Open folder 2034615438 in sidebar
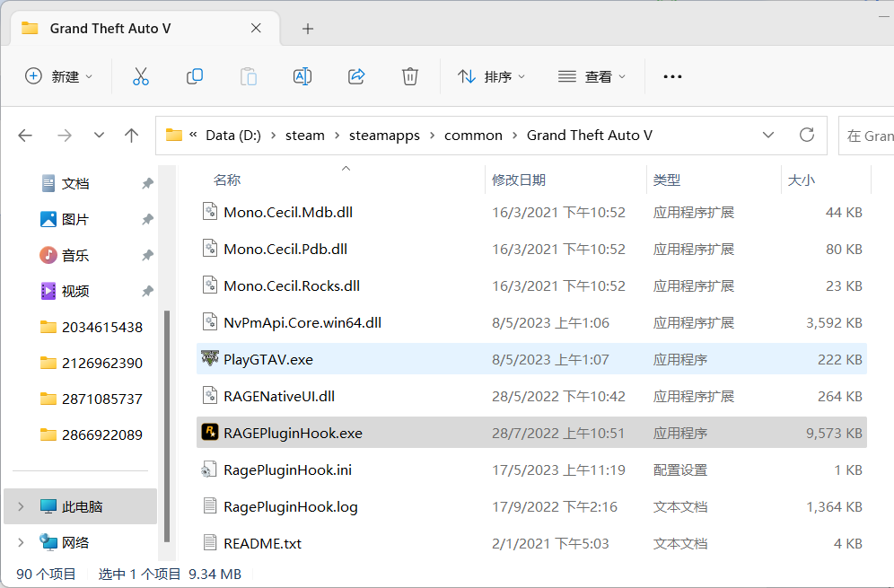The height and width of the screenshot is (588, 894). click(92, 328)
